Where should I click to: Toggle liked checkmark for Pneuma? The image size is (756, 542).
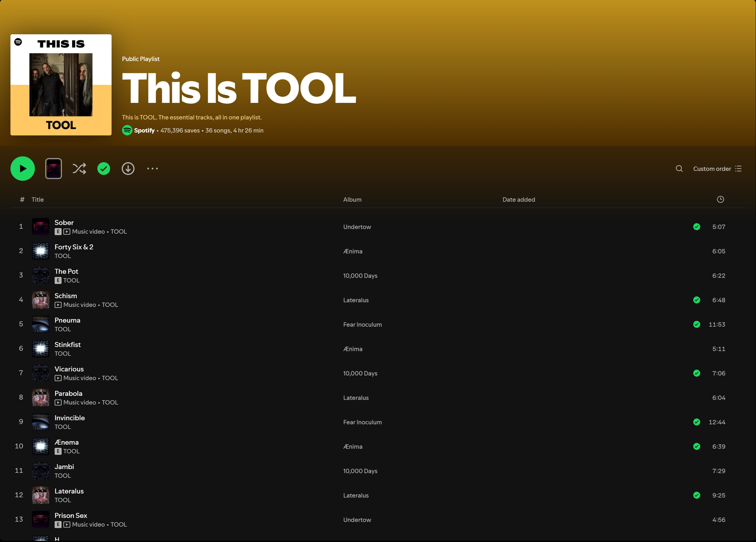[697, 324]
